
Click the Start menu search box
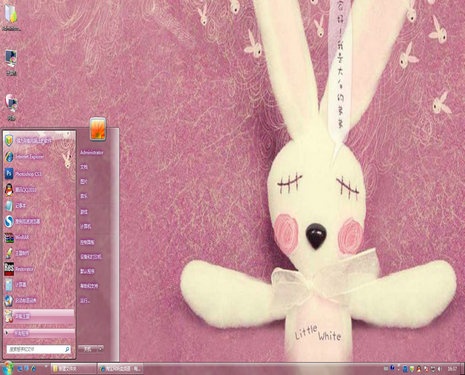point(39,349)
